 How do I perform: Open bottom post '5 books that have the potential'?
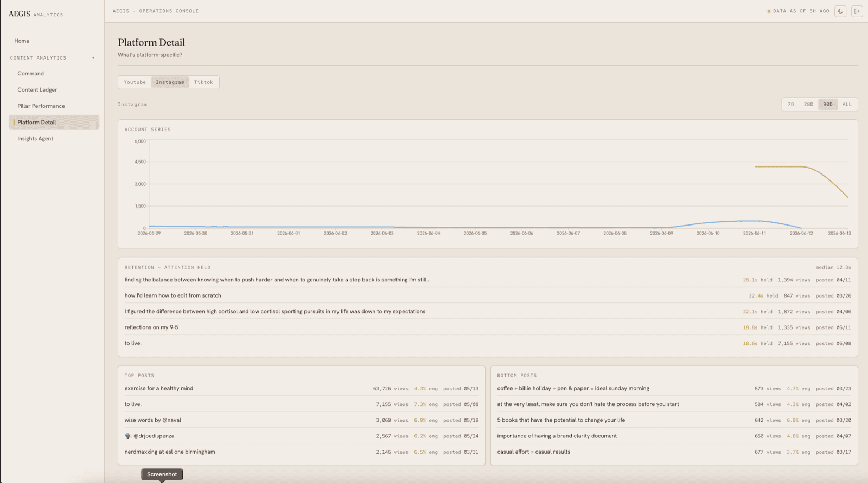point(674,420)
